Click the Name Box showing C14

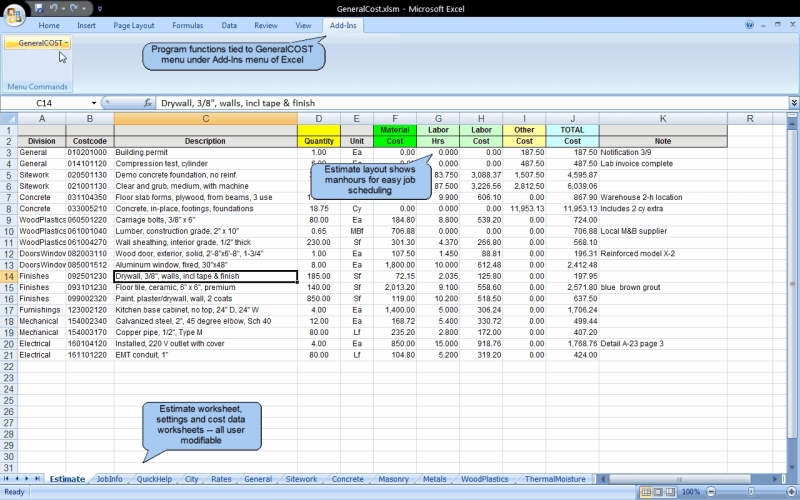point(45,103)
